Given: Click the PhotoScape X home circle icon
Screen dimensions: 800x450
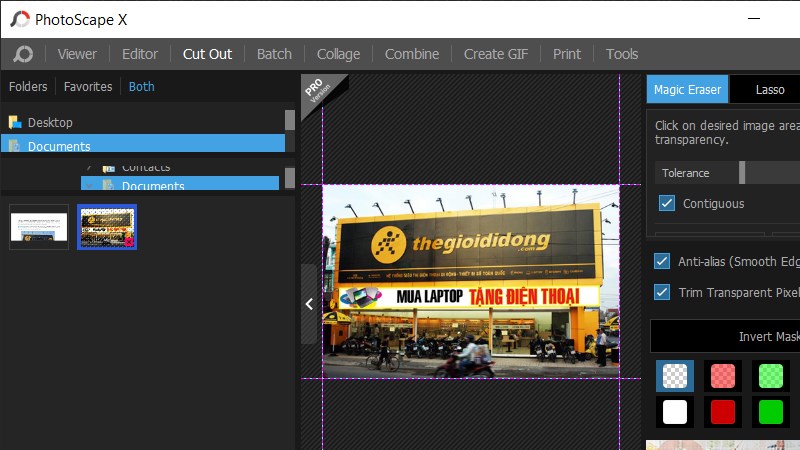Looking at the screenshot, I should click(x=24, y=54).
